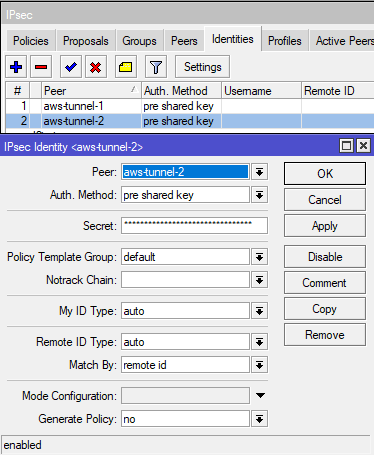This screenshot has width=374, height=455.
Task: Click the Match By field
Action: click(185, 365)
